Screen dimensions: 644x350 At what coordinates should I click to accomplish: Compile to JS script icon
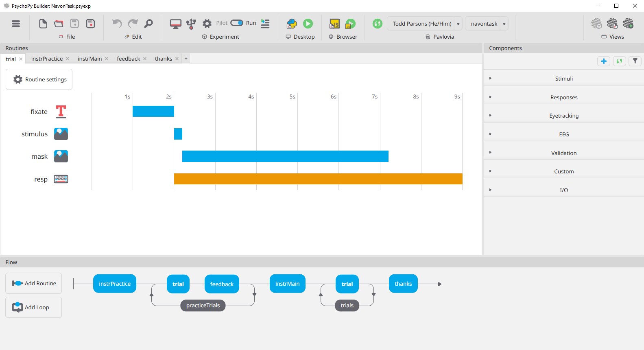coord(334,24)
